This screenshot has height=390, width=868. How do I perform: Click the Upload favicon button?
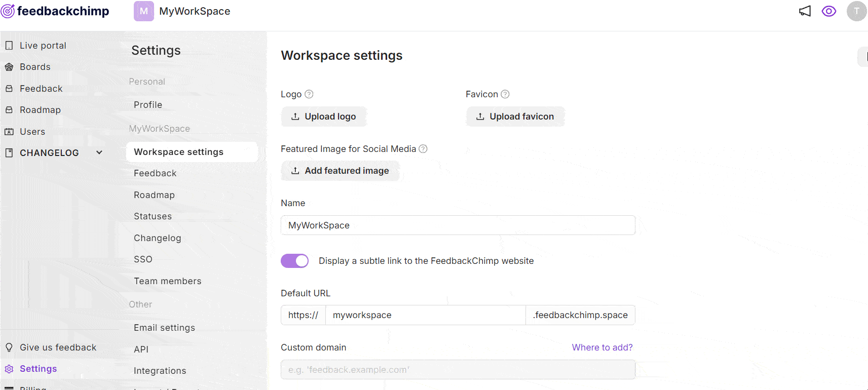coord(515,116)
